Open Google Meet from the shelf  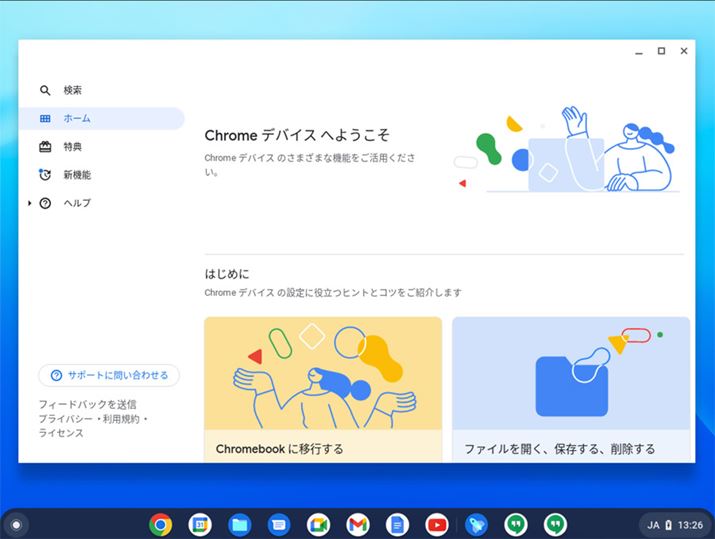(318, 525)
